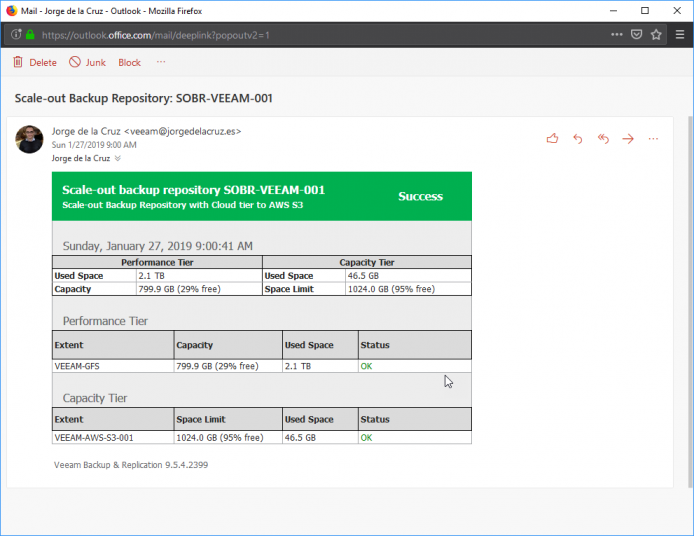Viewport: 694px width, 536px height.
Task: Reply to the email
Action: [x=578, y=139]
